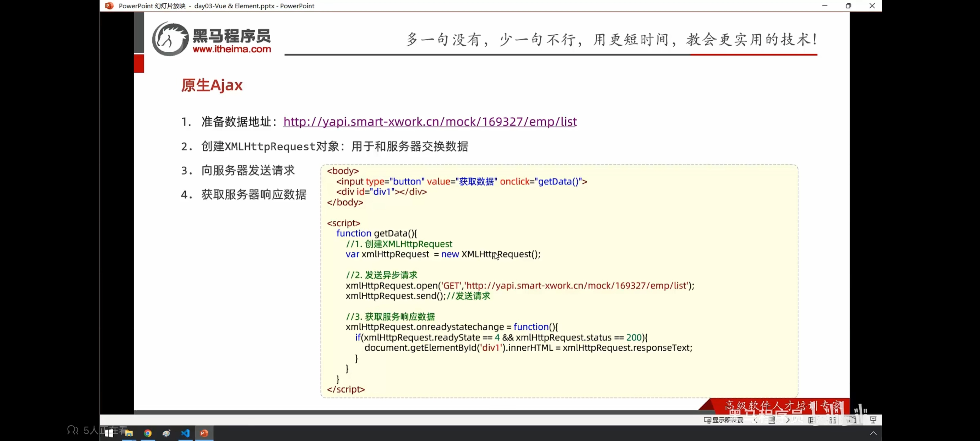Click the 原生Ajax slide heading

pyautogui.click(x=212, y=85)
